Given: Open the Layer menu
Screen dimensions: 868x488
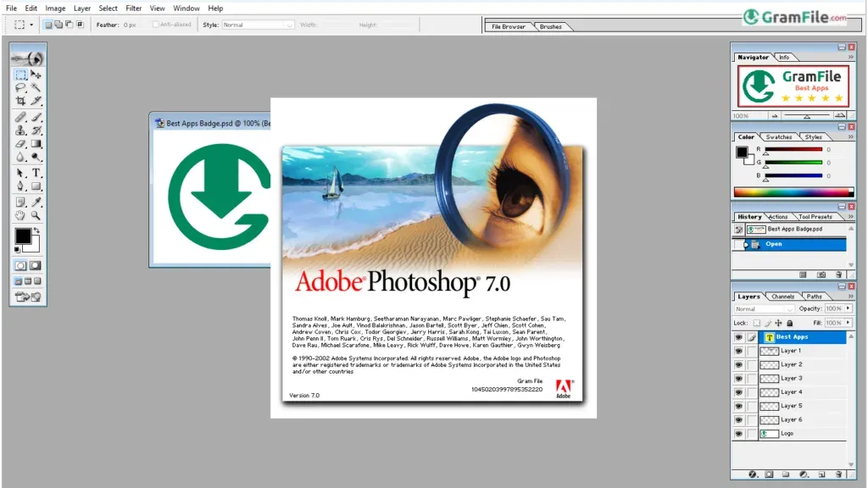Looking at the screenshot, I should pyautogui.click(x=82, y=8).
